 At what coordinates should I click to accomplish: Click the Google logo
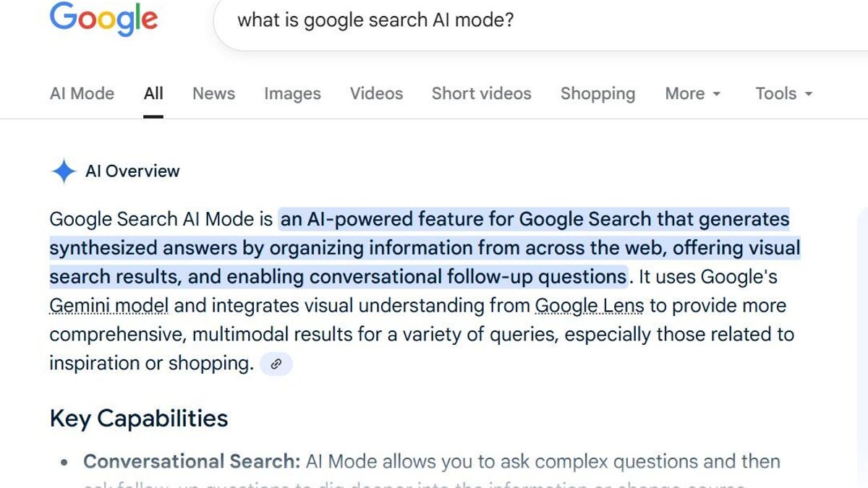click(103, 20)
